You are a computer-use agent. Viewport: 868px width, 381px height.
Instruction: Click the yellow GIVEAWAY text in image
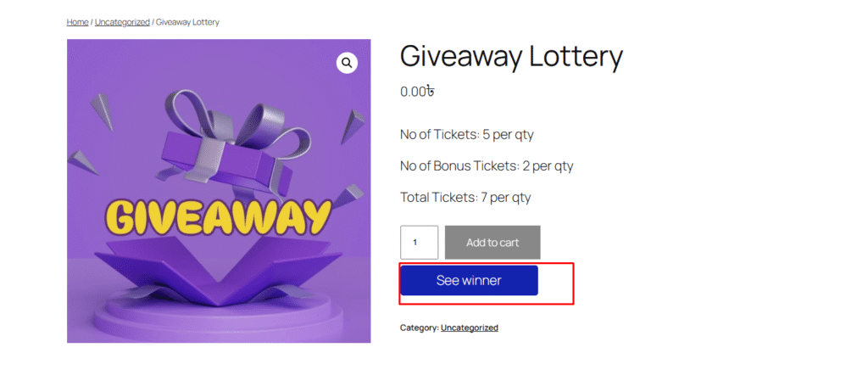tap(220, 218)
